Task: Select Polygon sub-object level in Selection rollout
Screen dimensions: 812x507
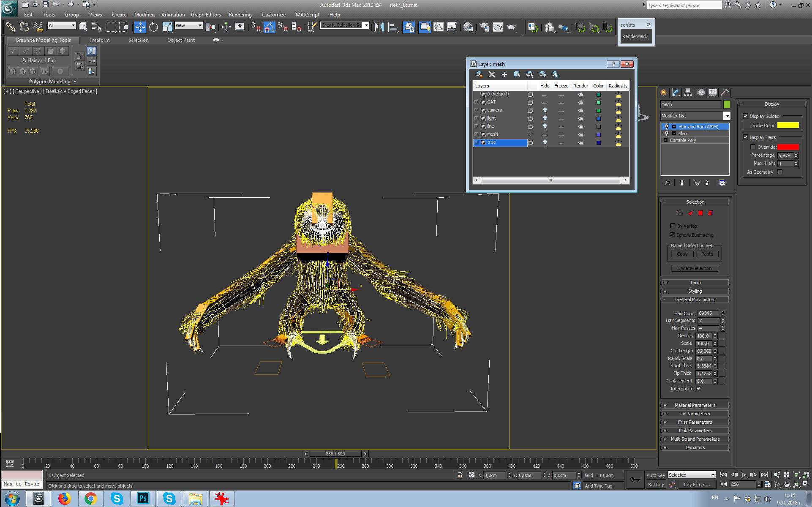Action: (x=700, y=213)
